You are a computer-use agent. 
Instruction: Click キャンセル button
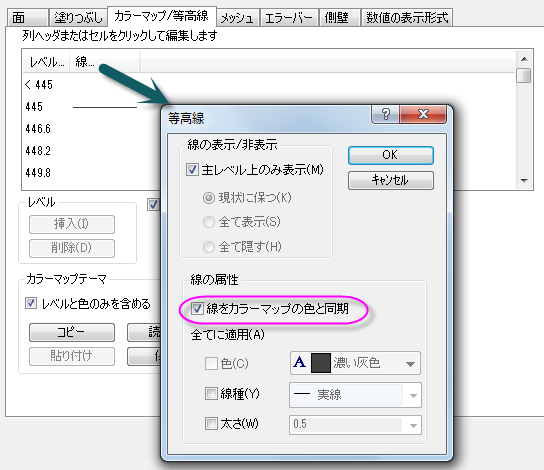click(x=391, y=180)
